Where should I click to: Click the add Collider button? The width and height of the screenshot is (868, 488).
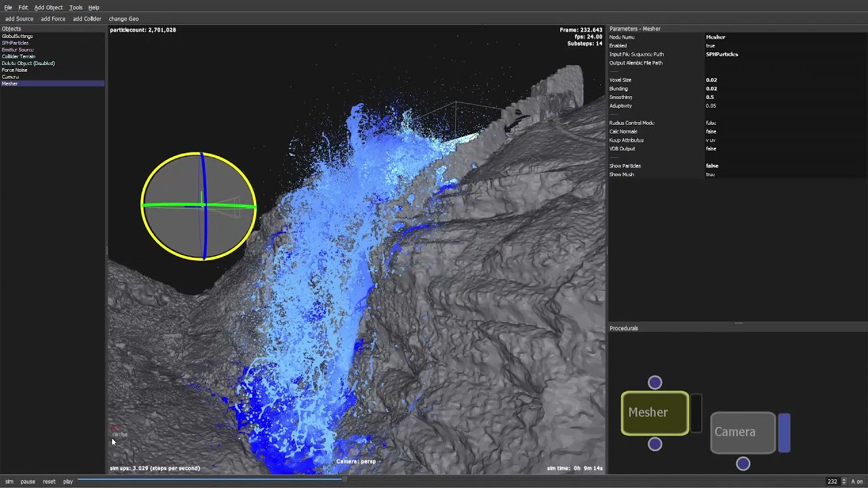[x=87, y=19]
